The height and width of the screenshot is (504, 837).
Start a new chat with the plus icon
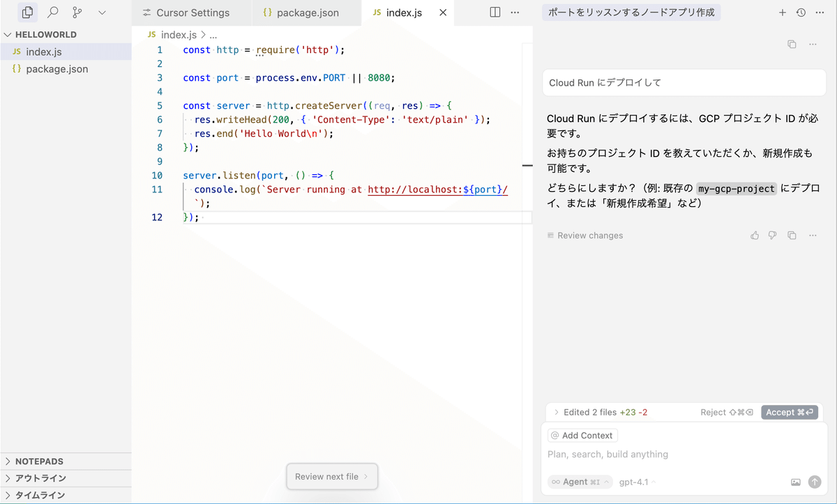(x=783, y=12)
